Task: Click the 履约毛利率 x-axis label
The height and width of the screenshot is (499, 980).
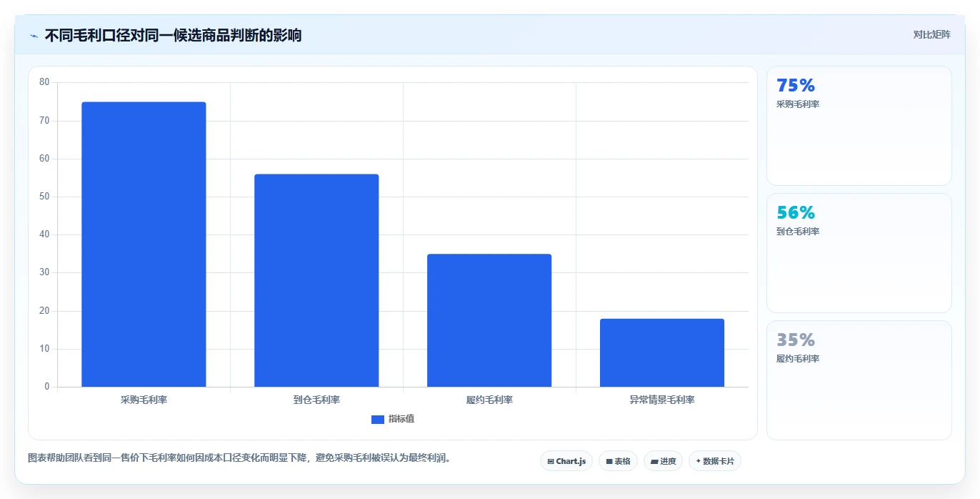Action: 489,400
